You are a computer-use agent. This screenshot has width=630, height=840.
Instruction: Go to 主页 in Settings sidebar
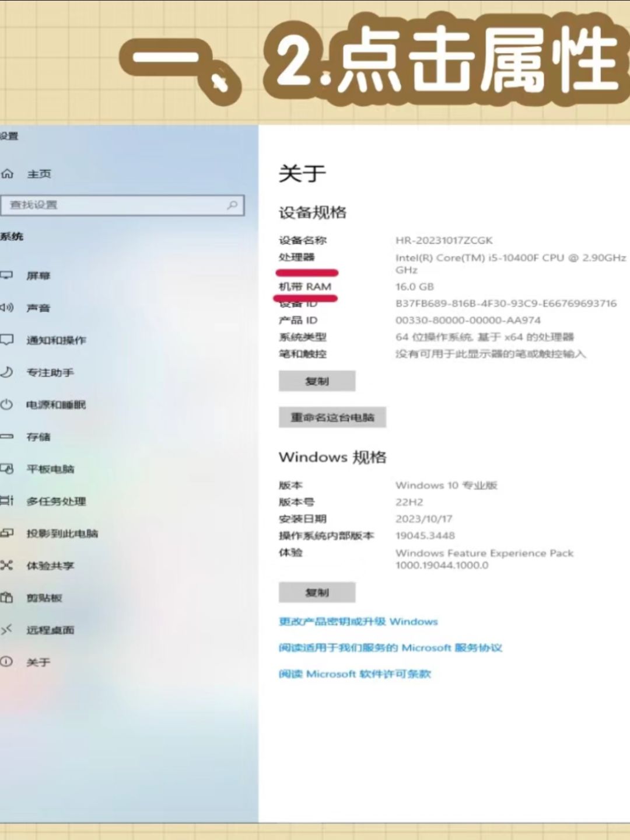pyautogui.click(x=38, y=174)
